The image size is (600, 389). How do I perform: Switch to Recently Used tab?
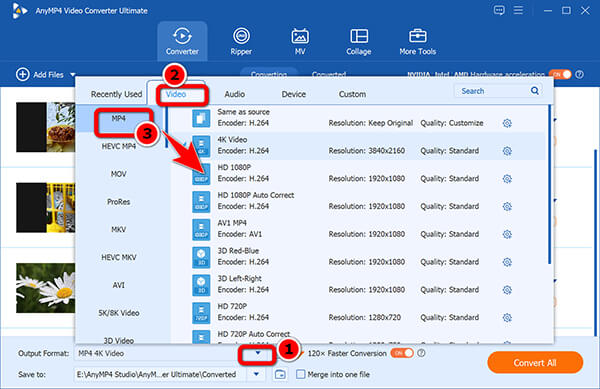pyautogui.click(x=116, y=94)
